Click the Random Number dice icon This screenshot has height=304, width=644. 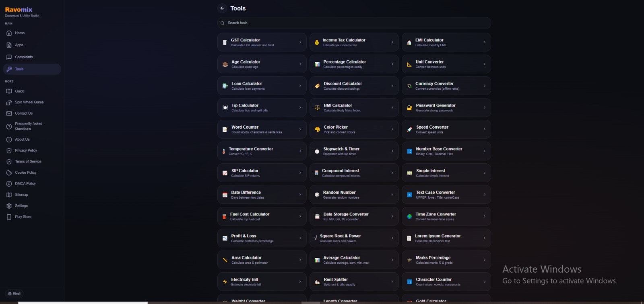tap(317, 195)
